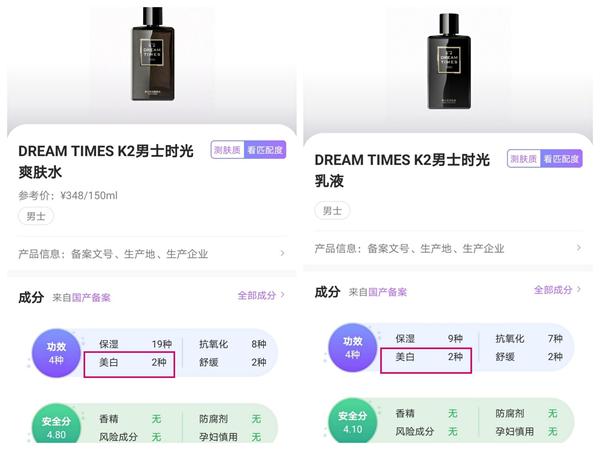Tap the green 安全分 4.80 badge
Viewport: 600px width, 450px height.
click(56, 426)
